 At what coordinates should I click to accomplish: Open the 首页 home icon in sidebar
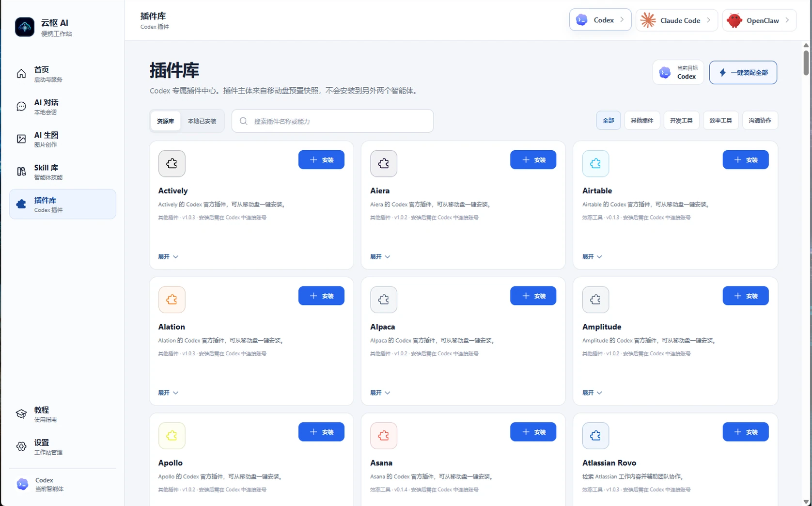click(21, 74)
